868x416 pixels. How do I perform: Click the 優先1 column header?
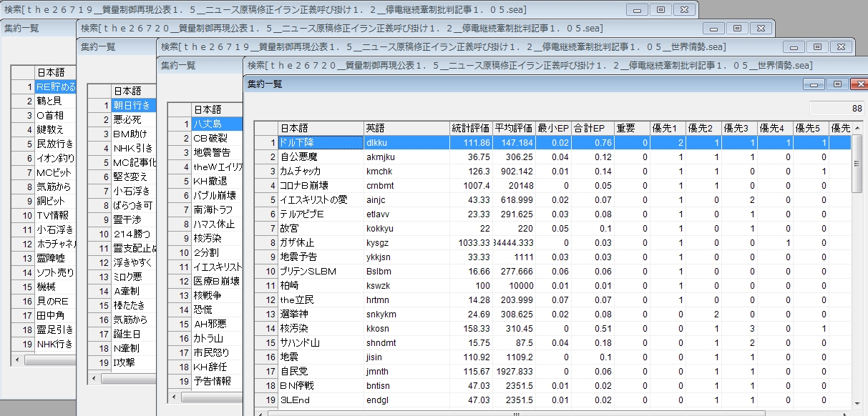[x=668, y=128]
